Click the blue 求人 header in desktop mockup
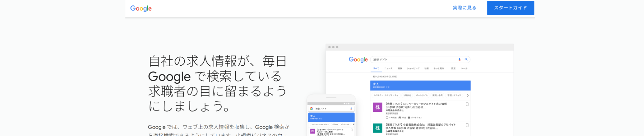This screenshot has height=136, width=644. [x=420, y=85]
